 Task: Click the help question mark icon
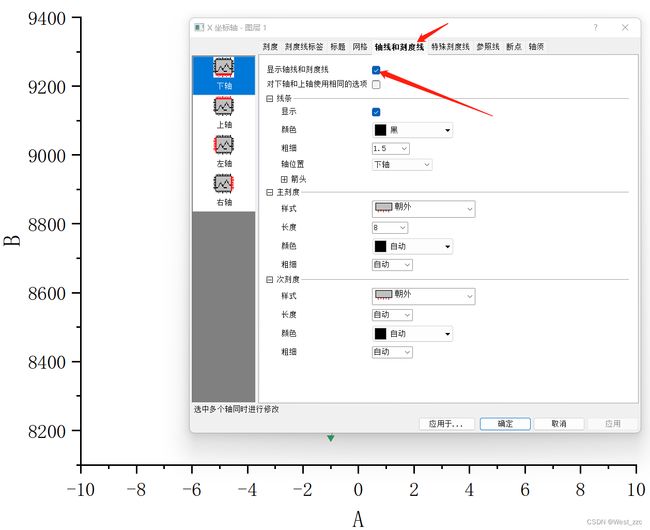point(596,27)
